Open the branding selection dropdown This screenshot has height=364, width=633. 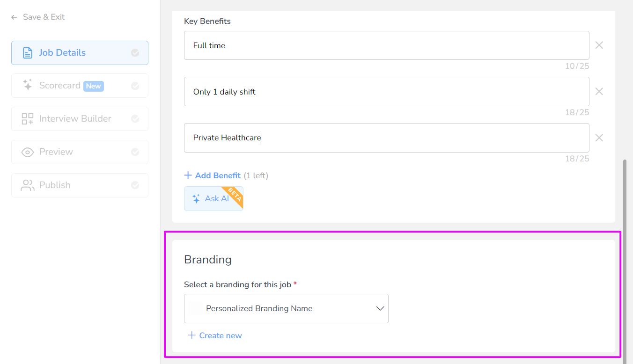click(x=286, y=309)
